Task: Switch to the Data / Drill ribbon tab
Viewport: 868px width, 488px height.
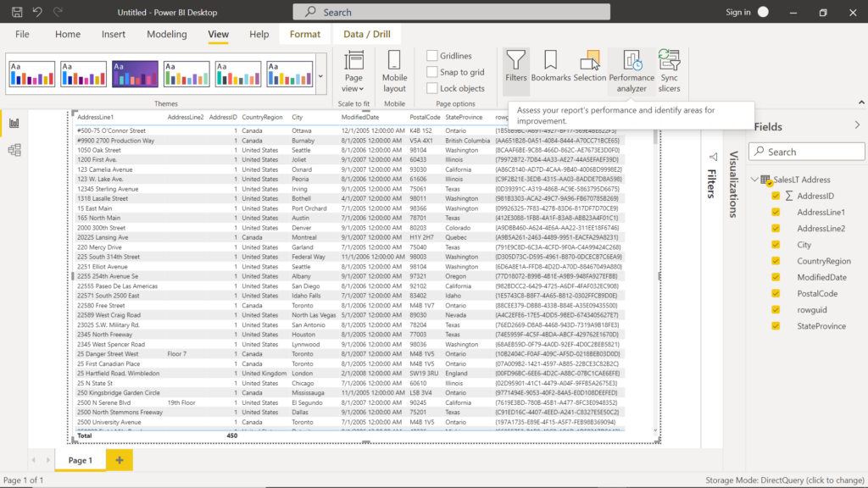Action: [366, 34]
